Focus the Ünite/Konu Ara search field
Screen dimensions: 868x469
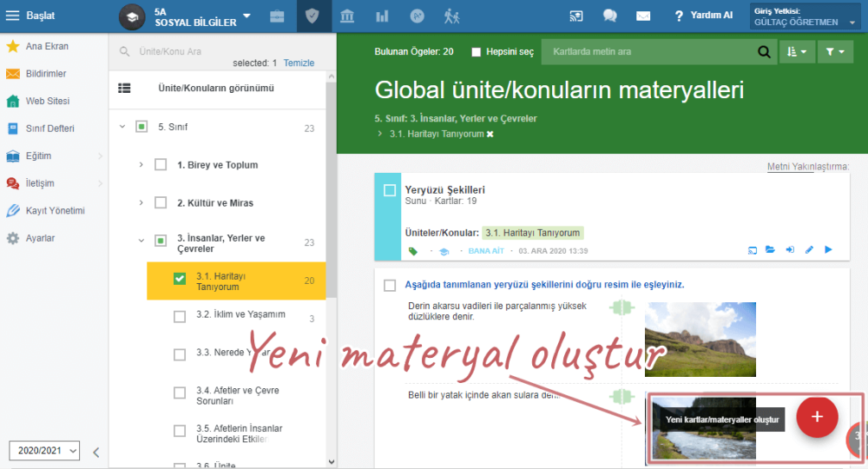coord(221,51)
